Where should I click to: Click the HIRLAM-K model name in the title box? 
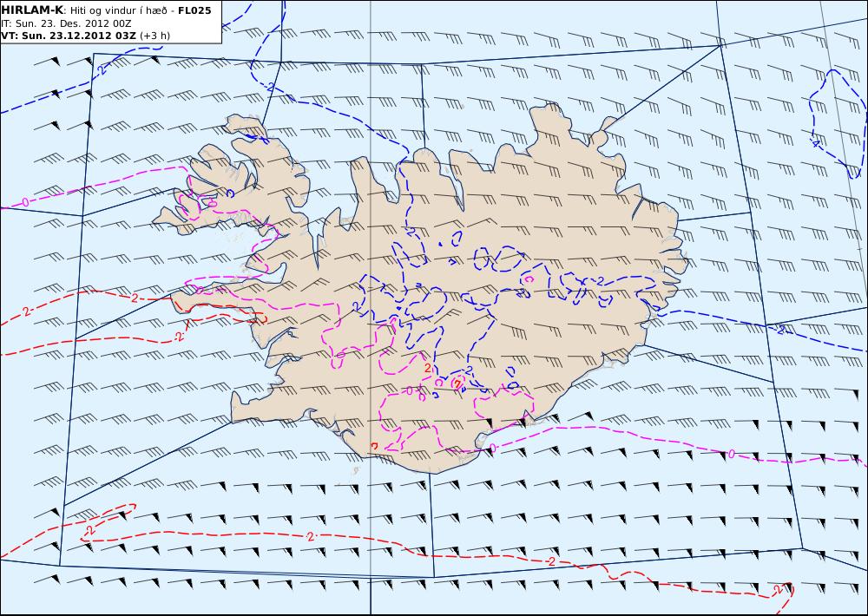pyautogui.click(x=32, y=10)
